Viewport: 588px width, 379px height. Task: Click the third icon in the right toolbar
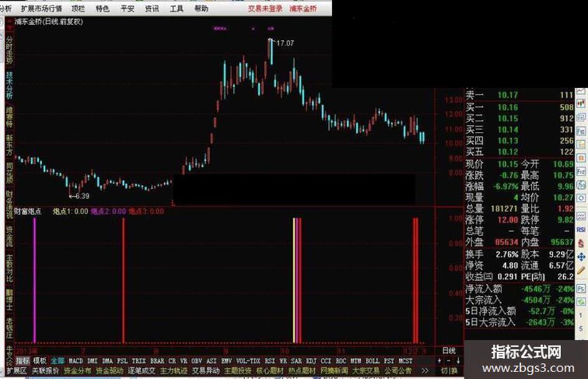(x=581, y=118)
